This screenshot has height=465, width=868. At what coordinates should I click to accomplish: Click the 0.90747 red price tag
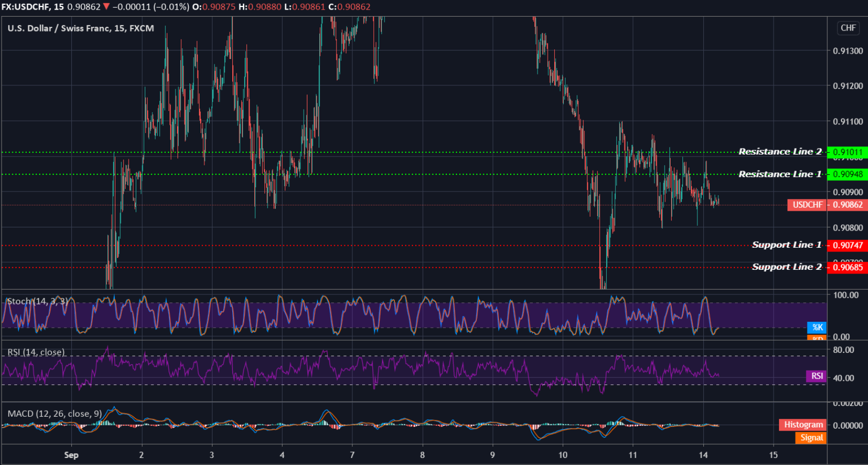pyautogui.click(x=848, y=246)
